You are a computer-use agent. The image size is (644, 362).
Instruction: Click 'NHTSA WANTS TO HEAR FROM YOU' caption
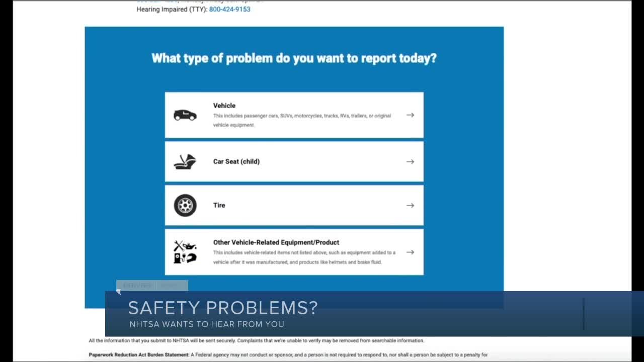[207, 324]
